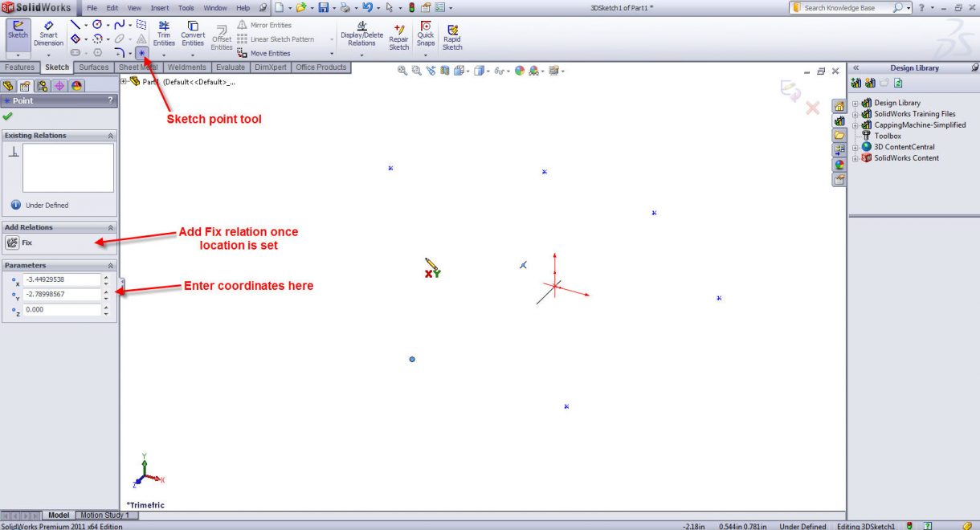Image resolution: width=980 pixels, height=530 pixels.
Task: Collapse the Design Library pane with double chevron
Action: tap(855, 68)
